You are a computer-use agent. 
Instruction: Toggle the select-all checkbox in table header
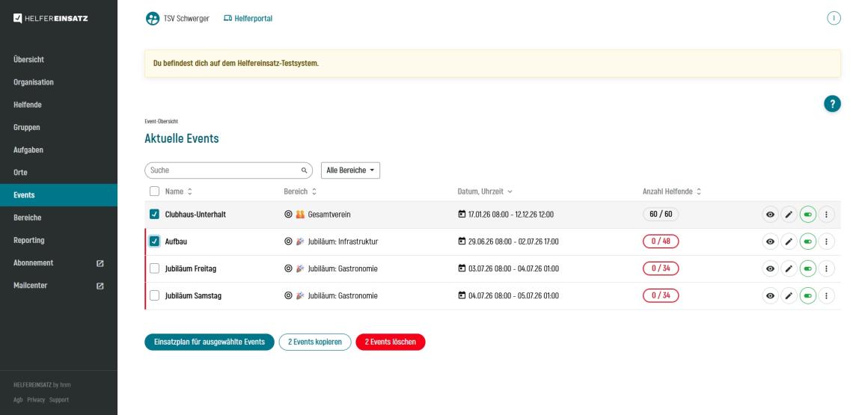(x=154, y=191)
